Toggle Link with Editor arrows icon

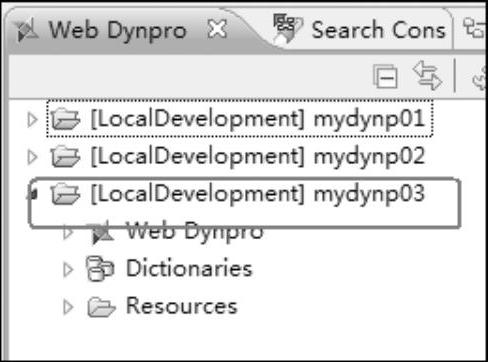coord(427,76)
